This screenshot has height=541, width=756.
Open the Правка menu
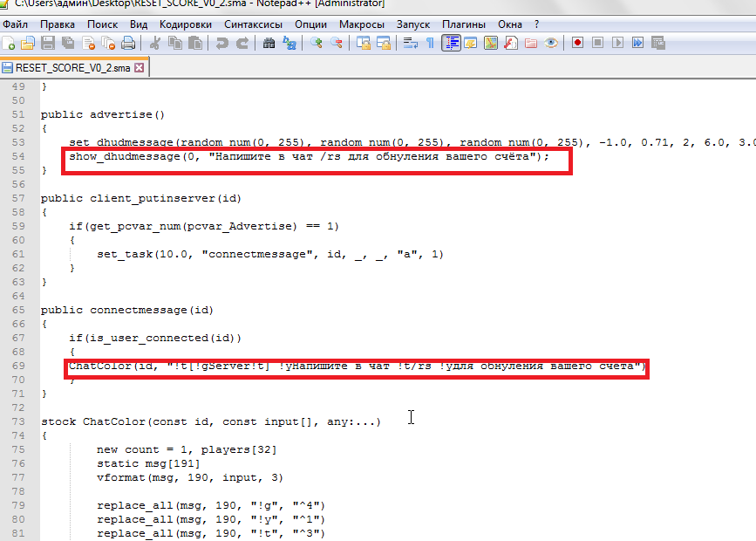[x=58, y=24]
